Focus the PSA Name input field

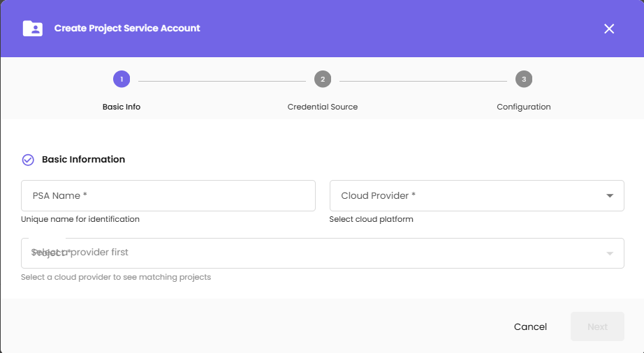[x=168, y=196]
